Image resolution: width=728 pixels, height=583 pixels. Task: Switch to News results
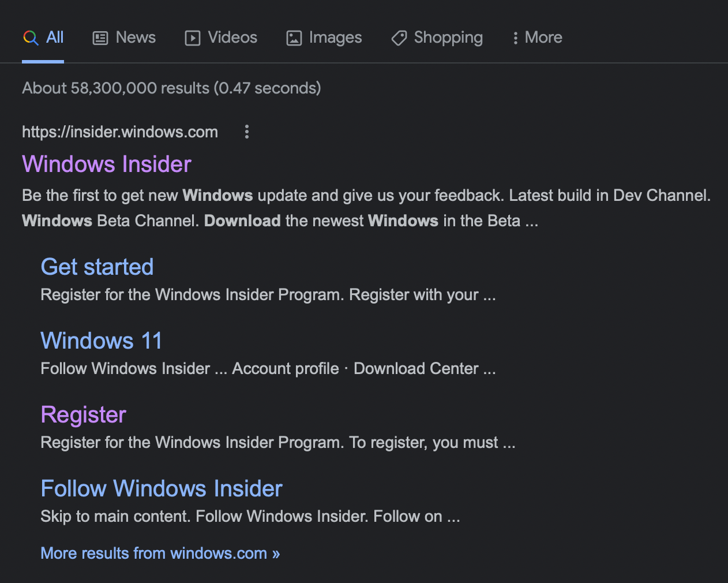pos(124,38)
